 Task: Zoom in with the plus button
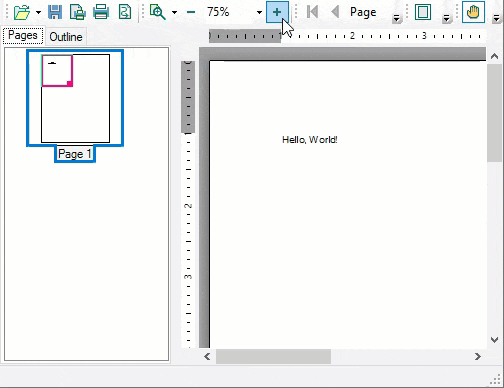coord(277,12)
